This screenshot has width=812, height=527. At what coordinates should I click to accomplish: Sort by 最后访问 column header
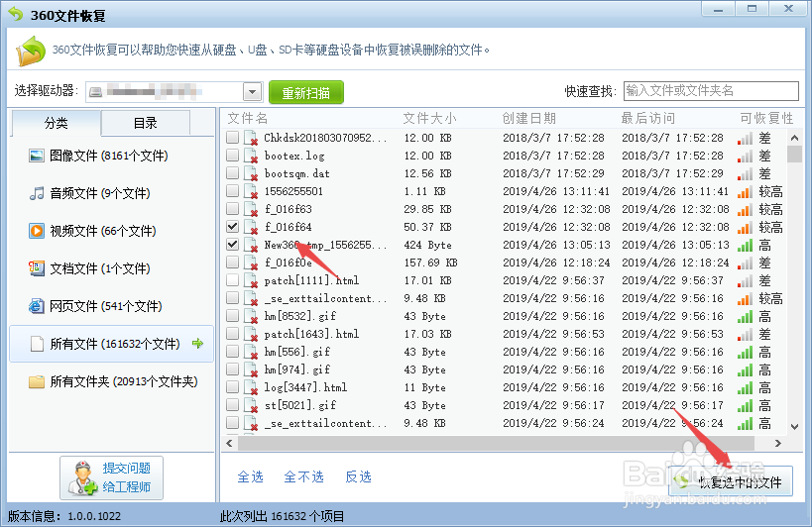click(648, 119)
